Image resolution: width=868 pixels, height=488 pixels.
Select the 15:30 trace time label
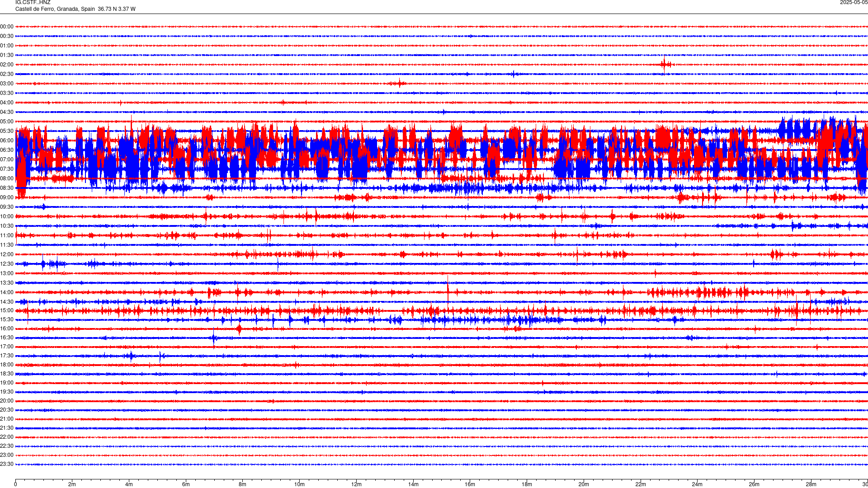pyautogui.click(x=7, y=319)
